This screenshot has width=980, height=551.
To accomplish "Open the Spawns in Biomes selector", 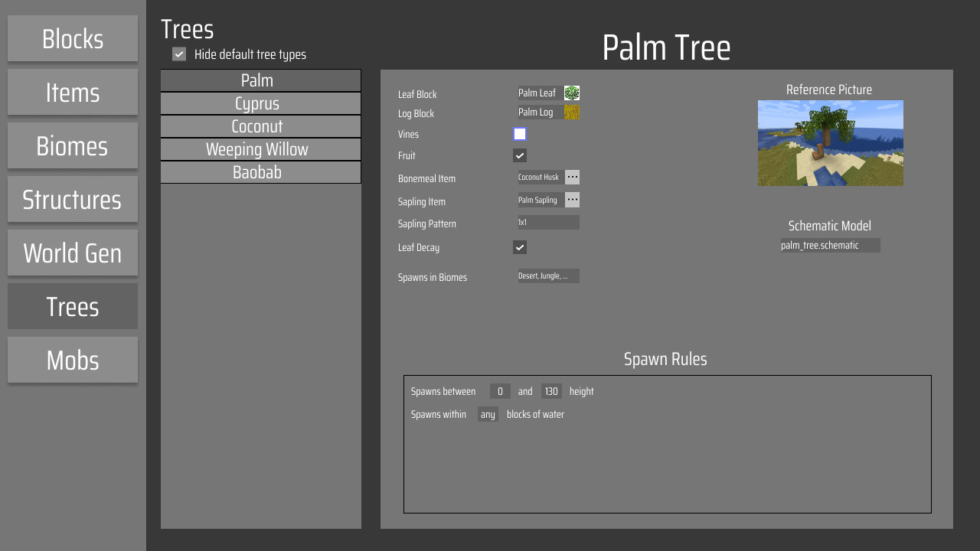I will pyautogui.click(x=548, y=275).
